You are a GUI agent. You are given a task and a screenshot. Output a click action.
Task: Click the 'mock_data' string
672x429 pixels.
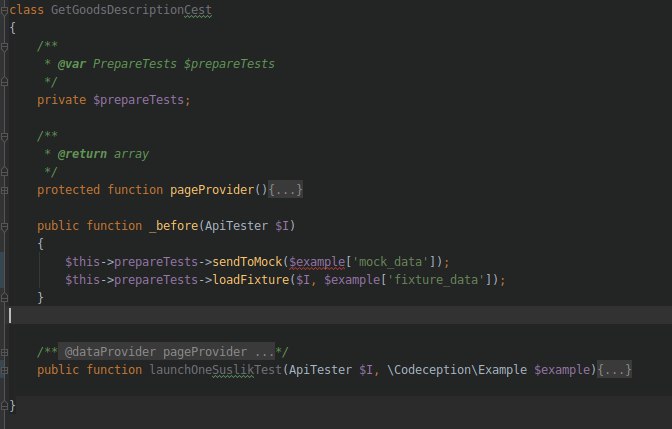[x=390, y=262]
